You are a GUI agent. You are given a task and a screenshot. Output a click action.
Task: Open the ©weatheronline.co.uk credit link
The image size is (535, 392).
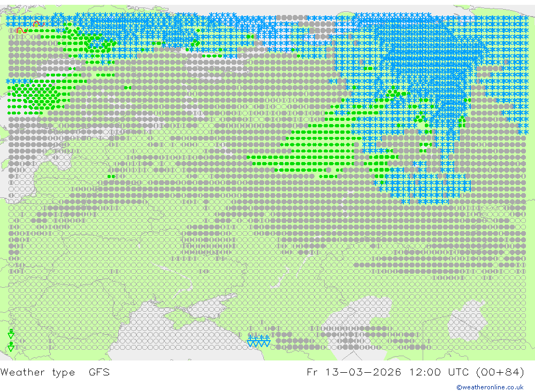pos(490,387)
